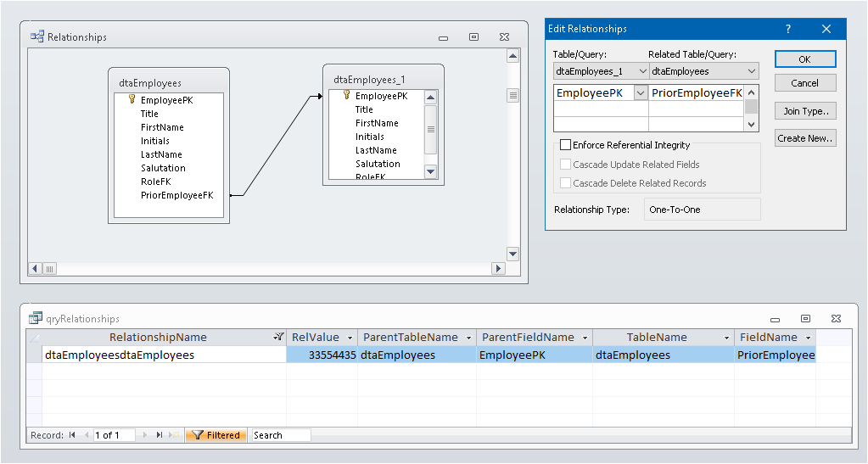Click RelValue cell 33554435
Viewport: 868px width, 464px height.
point(322,355)
